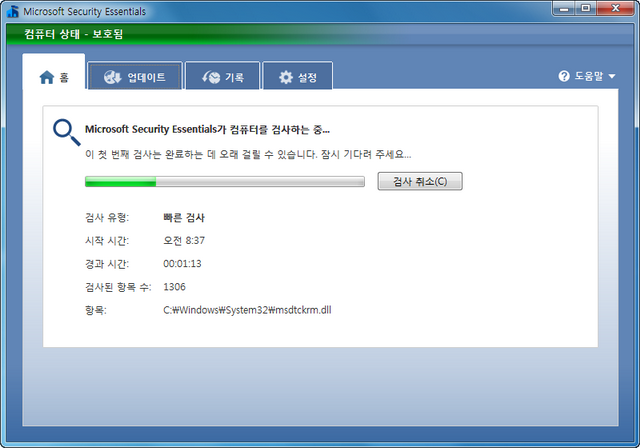Click the Microsoft Security Essentials title bar icon
Viewport: 640px width, 448px height.
point(13,11)
